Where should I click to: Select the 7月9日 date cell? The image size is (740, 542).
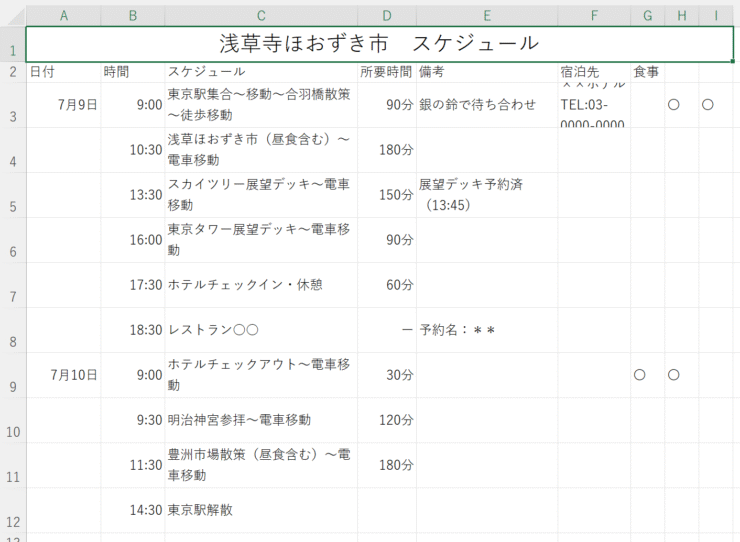click(x=64, y=105)
